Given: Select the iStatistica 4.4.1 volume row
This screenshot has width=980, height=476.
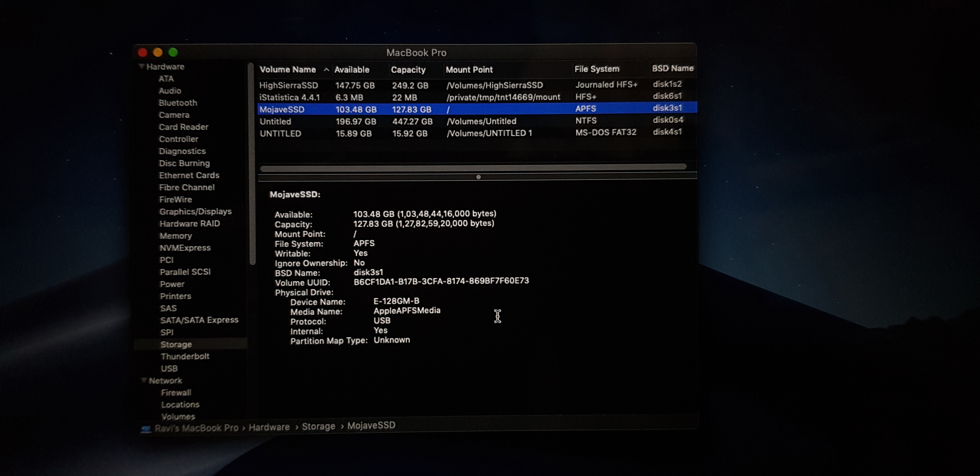Looking at the screenshot, I should (477, 97).
